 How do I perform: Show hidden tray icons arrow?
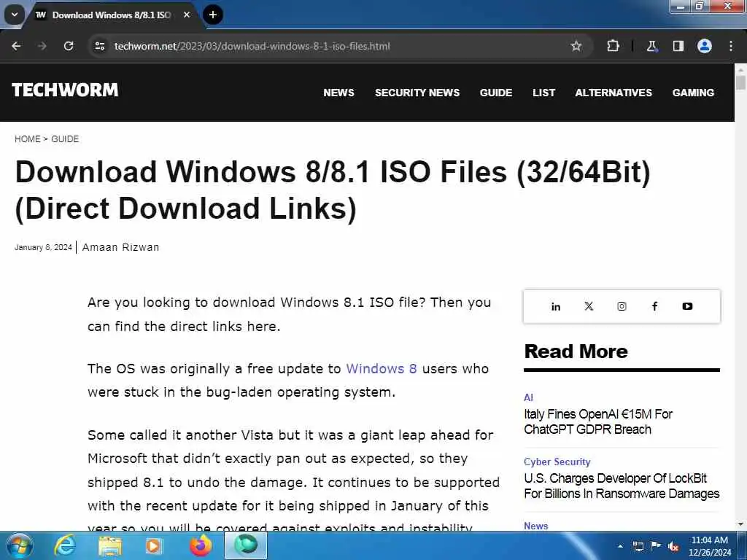[x=620, y=546]
